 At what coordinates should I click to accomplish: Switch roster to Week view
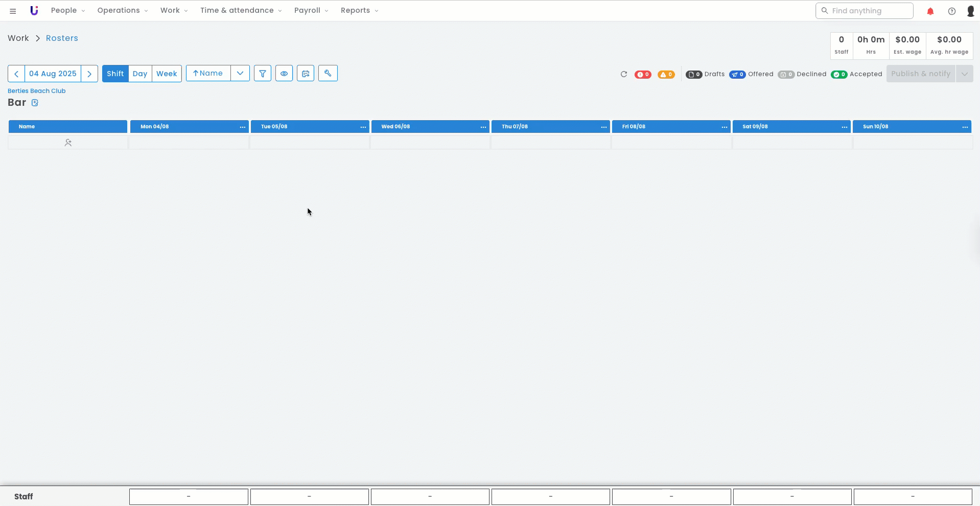coord(167,74)
